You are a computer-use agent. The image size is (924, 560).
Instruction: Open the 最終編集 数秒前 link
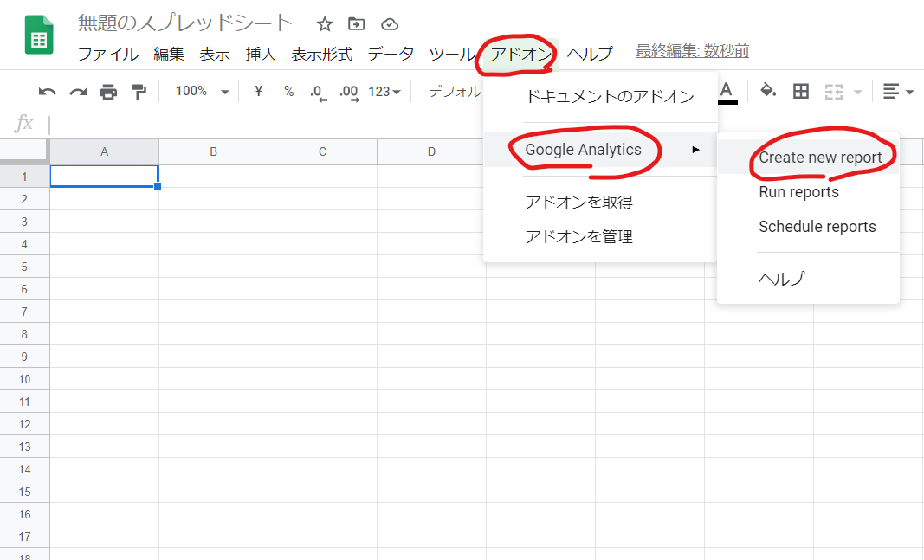[x=693, y=51]
